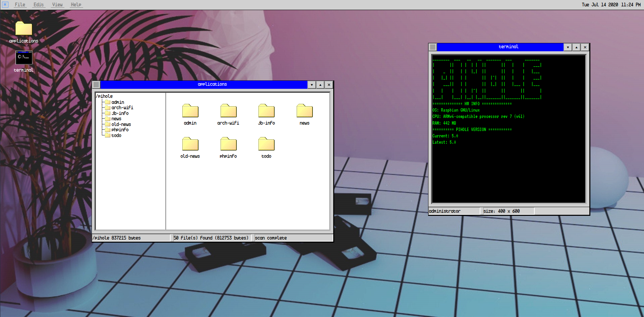Click the 'RAM: 442 MB' terminal line
The image size is (644, 317).
pyautogui.click(x=444, y=123)
